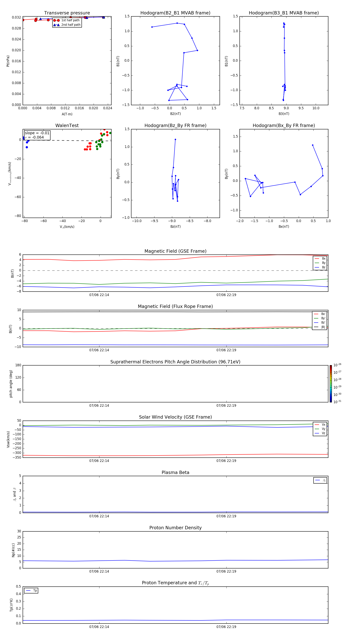The image size is (351, 644).
Task: Select By legend entry in GSE magnetic field
Action: [320, 263]
